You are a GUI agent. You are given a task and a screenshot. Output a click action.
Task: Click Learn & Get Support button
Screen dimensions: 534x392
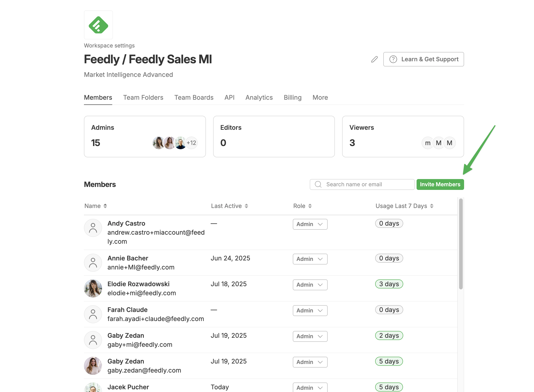click(x=423, y=59)
